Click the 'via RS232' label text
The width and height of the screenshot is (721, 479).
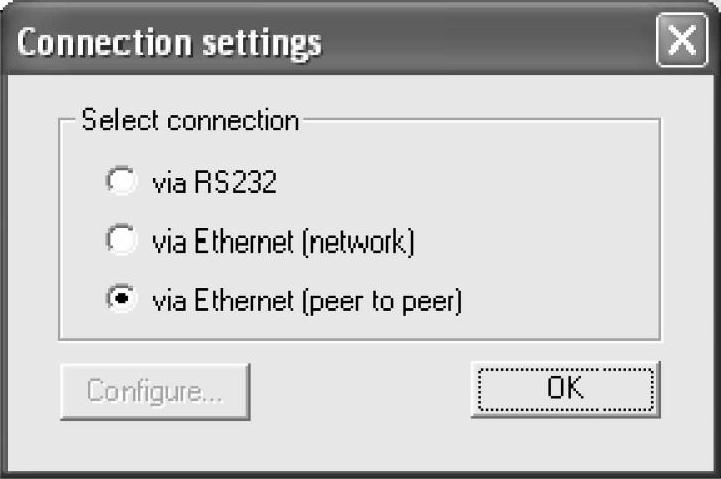pyautogui.click(x=213, y=183)
